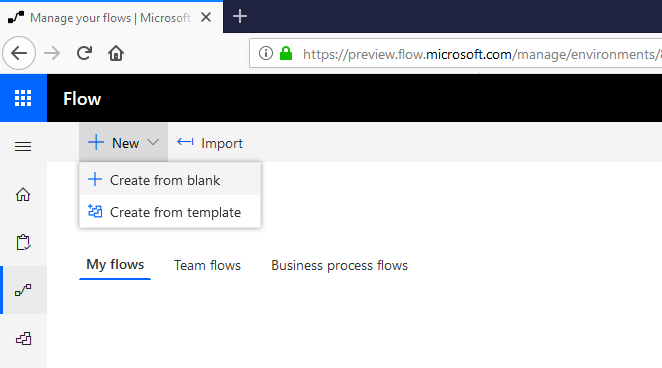Switch to Team flows tab
The height and width of the screenshot is (368, 662).
207,265
